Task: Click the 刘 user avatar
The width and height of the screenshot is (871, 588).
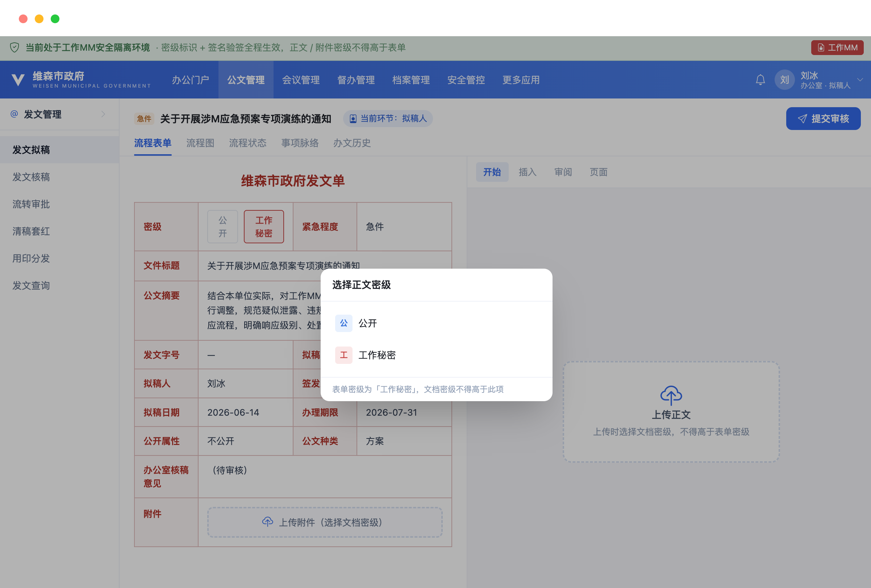Action: click(785, 80)
